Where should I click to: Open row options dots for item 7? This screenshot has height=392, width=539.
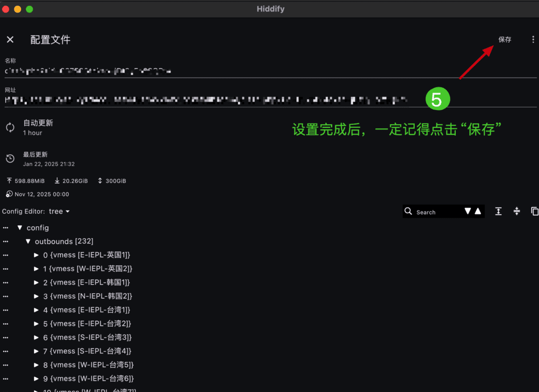click(x=5, y=351)
